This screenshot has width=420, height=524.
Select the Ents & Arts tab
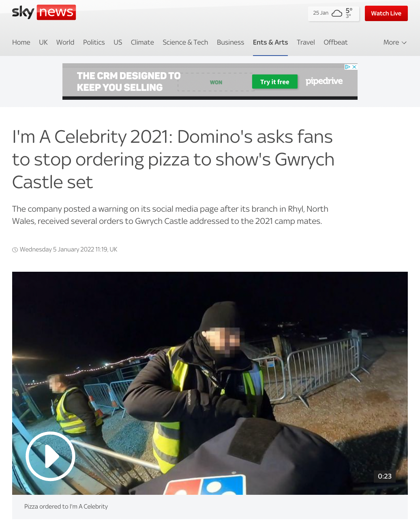tap(270, 42)
